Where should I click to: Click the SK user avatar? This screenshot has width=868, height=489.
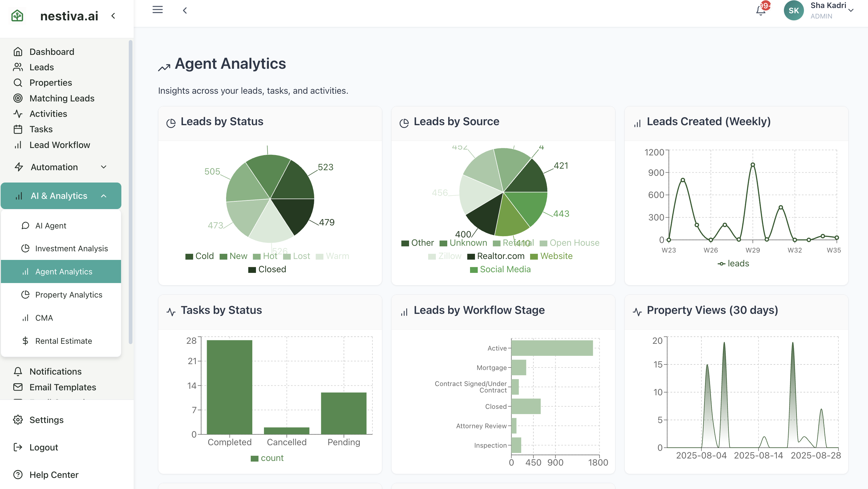793,10
